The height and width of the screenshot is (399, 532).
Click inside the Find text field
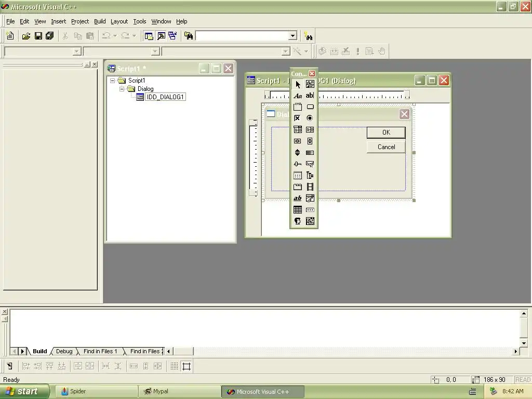click(242, 36)
